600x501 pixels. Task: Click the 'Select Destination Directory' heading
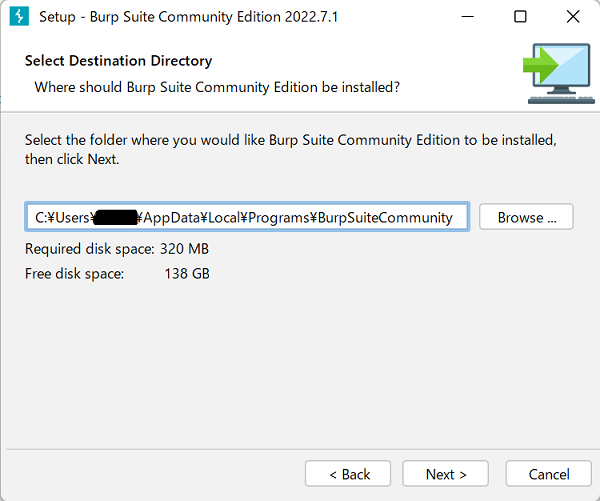pyautogui.click(x=119, y=61)
